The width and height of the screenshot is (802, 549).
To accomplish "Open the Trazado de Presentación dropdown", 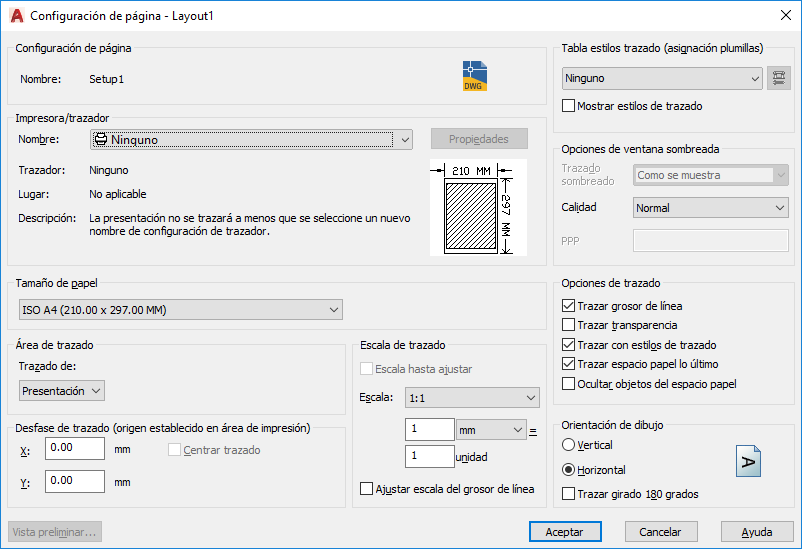I will tap(62, 391).
